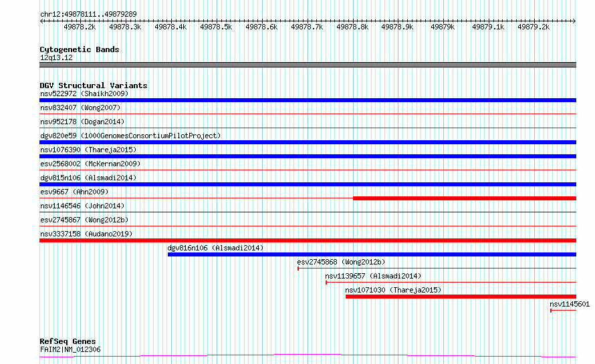This screenshot has height=364, width=595.
Task: Click the 49878.9k ruler tick label
Action: tap(397, 27)
